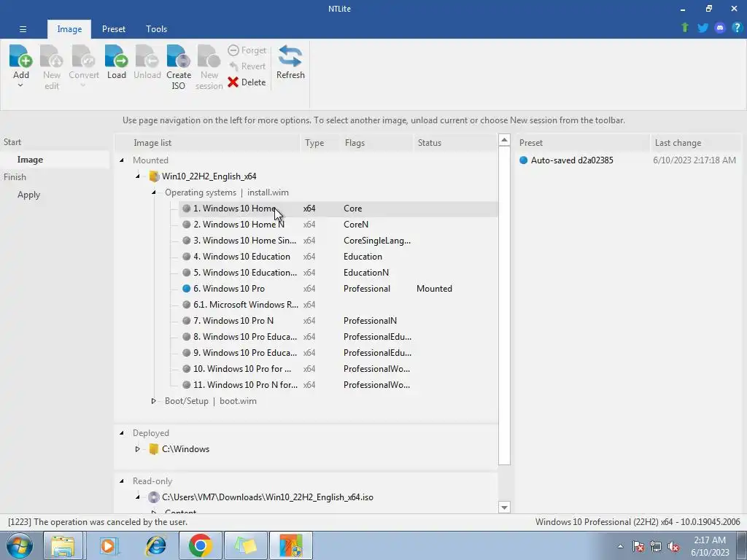Collapse the Read-only group
Viewport: 747px width, 560px height.
(122, 481)
